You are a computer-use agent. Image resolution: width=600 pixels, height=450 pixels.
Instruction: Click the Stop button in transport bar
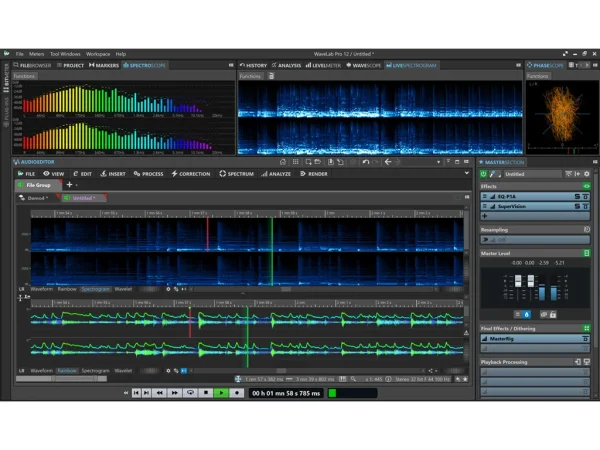(x=205, y=393)
